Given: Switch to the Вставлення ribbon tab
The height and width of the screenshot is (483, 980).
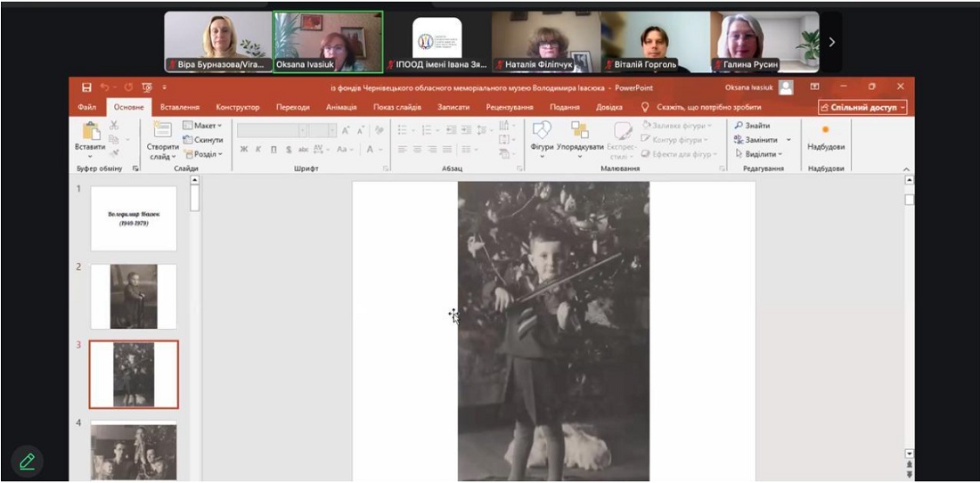Looking at the screenshot, I should pos(180,108).
